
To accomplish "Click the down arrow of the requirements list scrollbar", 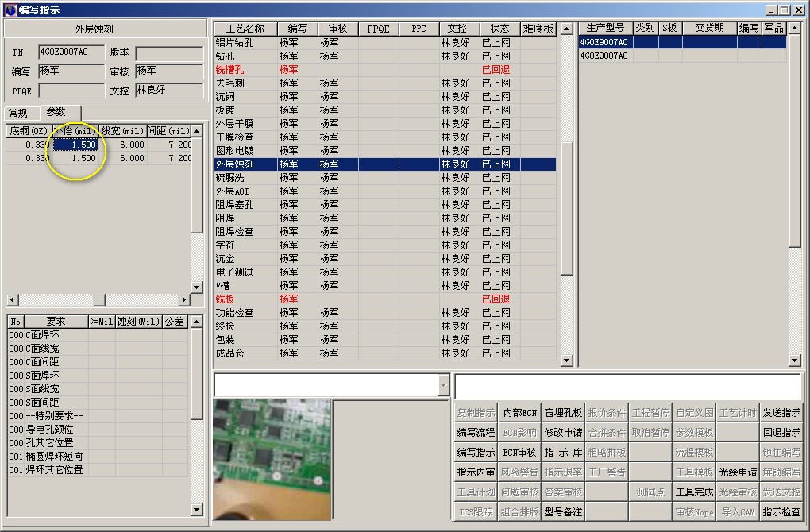I will (196, 510).
